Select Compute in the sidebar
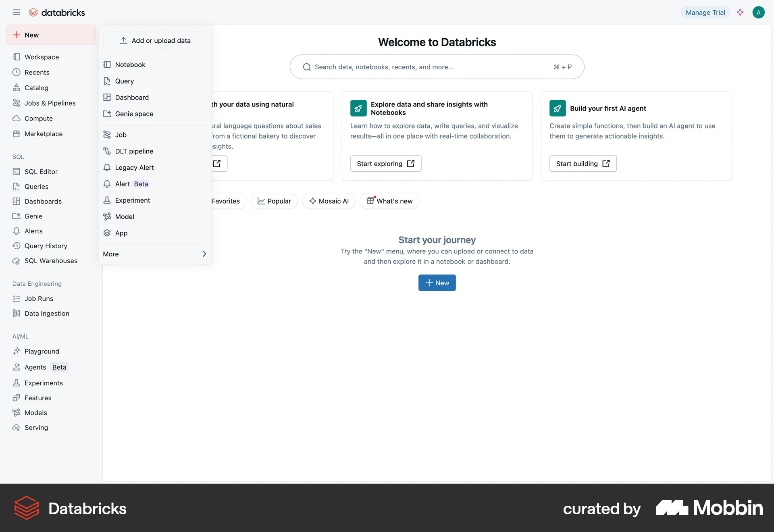The width and height of the screenshot is (774, 532). 38,118
